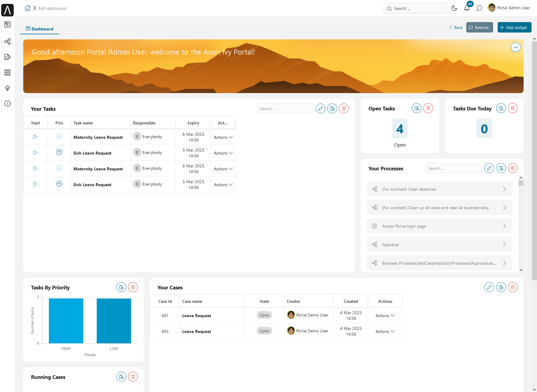Delete the Open Tasks widget
Image resolution: width=537 pixels, height=392 pixels.
tap(428, 108)
